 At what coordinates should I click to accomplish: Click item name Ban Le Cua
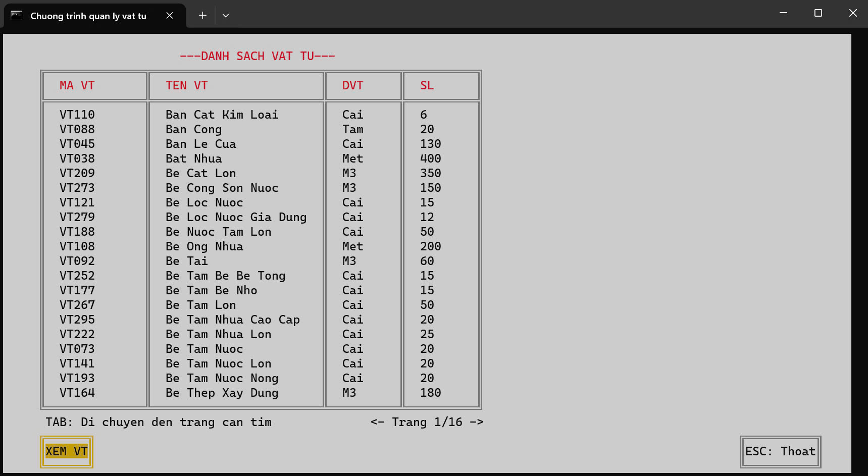pos(201,144)
